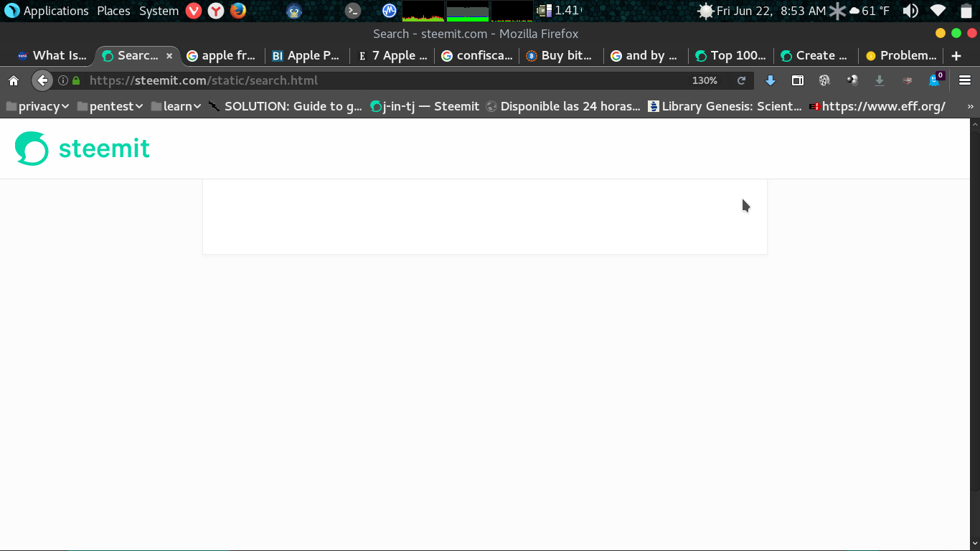Open the "Disponible las 24 horas..." bookmark
This screenshot has width=980, height=551.
click(563, 106)
